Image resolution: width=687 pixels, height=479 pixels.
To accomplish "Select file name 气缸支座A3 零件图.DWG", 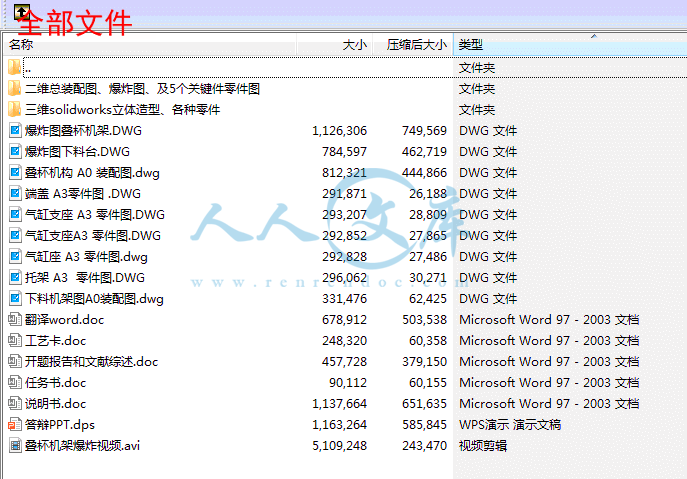I will coord(93,236).
